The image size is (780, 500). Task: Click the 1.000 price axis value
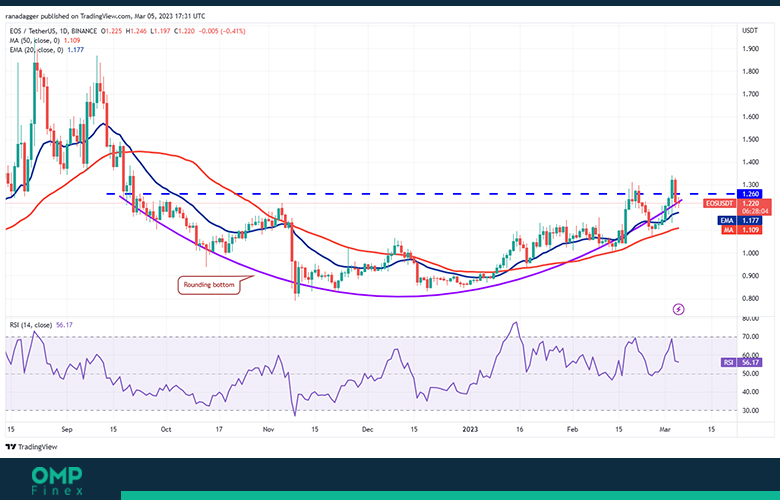[x=750, y=253]
